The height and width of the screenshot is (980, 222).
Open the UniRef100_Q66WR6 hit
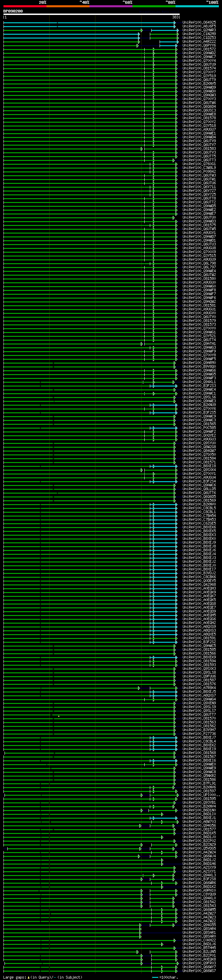click(x=199, y=883)
